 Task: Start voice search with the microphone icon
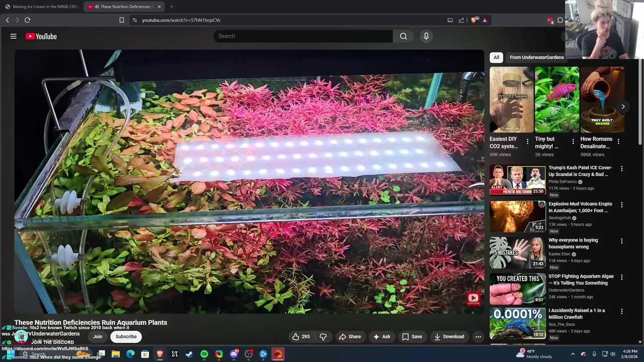point(426,36)
